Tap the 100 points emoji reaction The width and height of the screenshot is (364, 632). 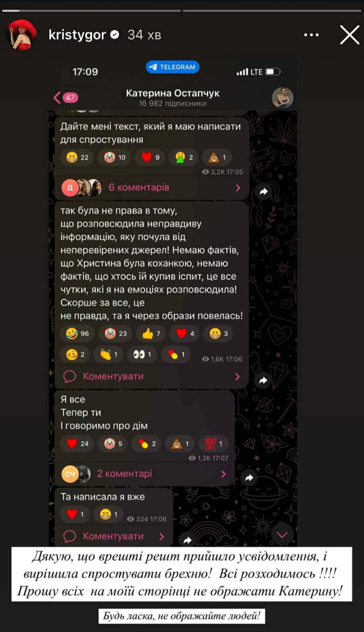pyautogui.click(x=214, y=443)
